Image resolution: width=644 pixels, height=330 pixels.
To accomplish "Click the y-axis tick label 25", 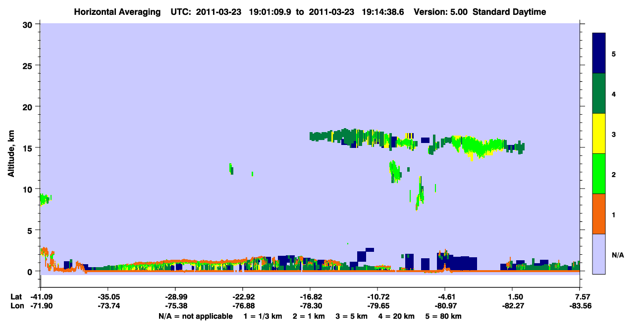I will [x=29, y=65].
